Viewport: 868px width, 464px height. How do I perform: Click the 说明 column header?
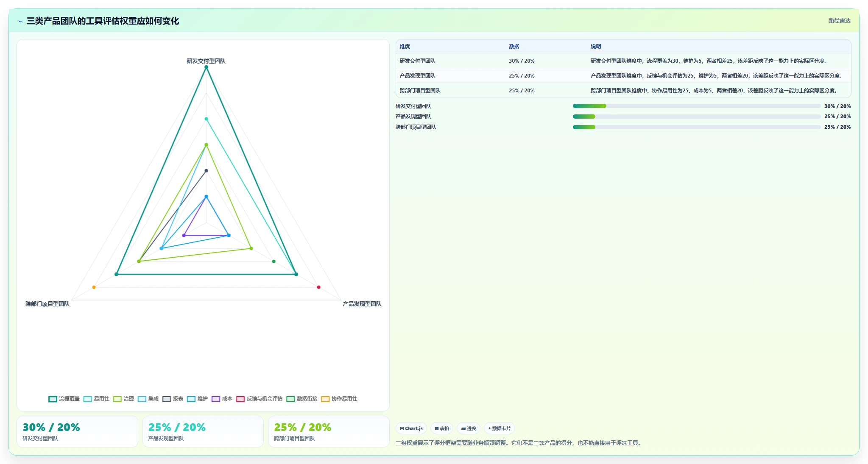[x=596, y=47]
